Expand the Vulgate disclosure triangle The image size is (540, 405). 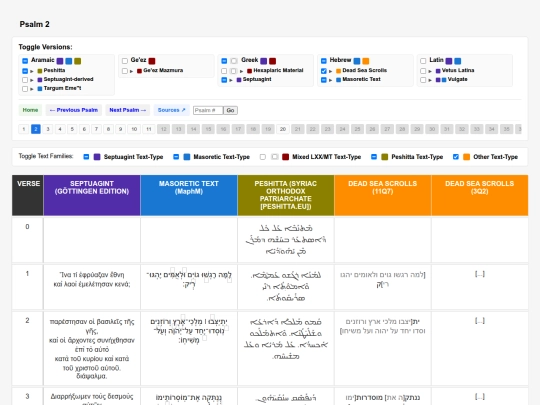tap(430, 80)
